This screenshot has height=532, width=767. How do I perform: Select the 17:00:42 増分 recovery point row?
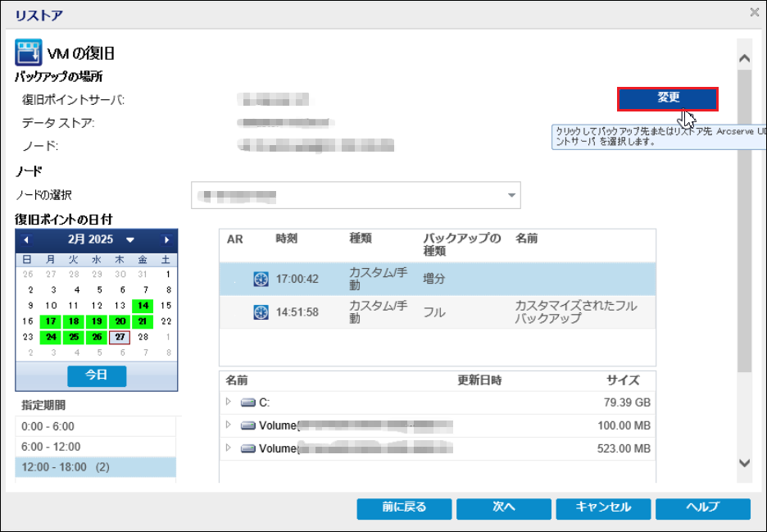[x=438, y=279]
